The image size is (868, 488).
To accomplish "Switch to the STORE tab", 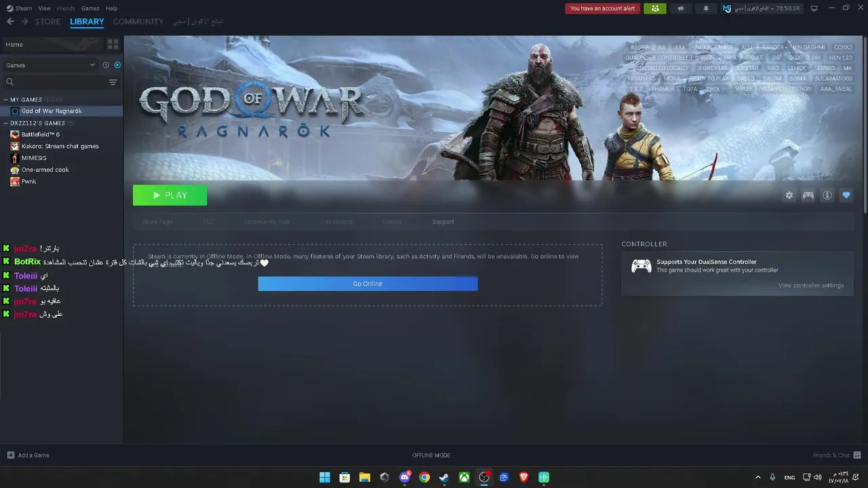I will click(47, 22).
